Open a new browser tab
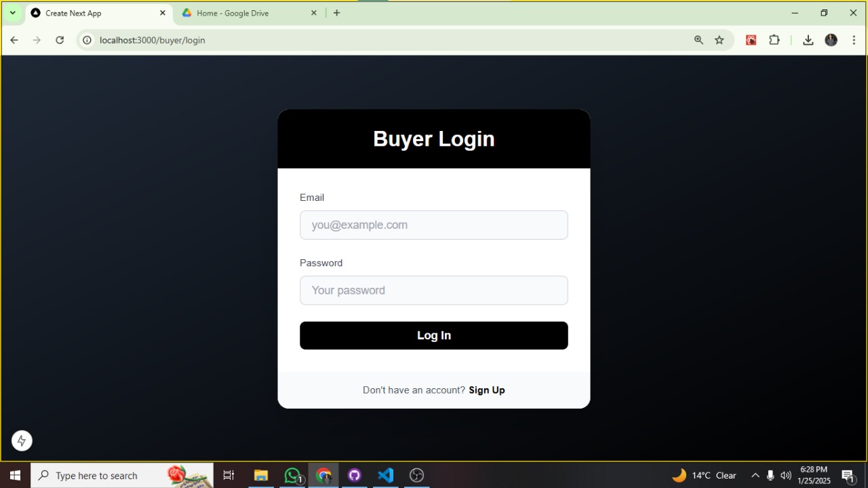Image resolution: width=868 pixels, height=488 pixels. coord(337,13)
